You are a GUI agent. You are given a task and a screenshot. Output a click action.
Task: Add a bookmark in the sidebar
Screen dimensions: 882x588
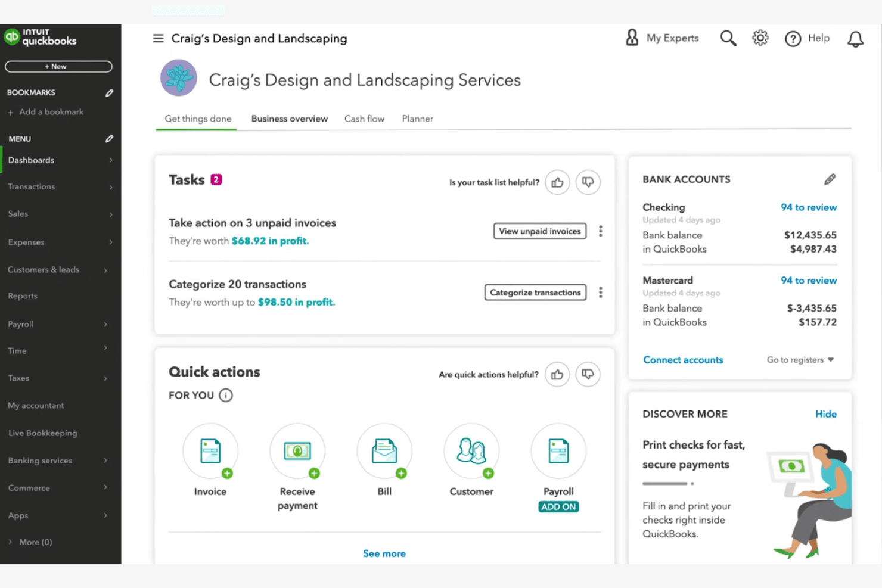click(x=45, y=112)
